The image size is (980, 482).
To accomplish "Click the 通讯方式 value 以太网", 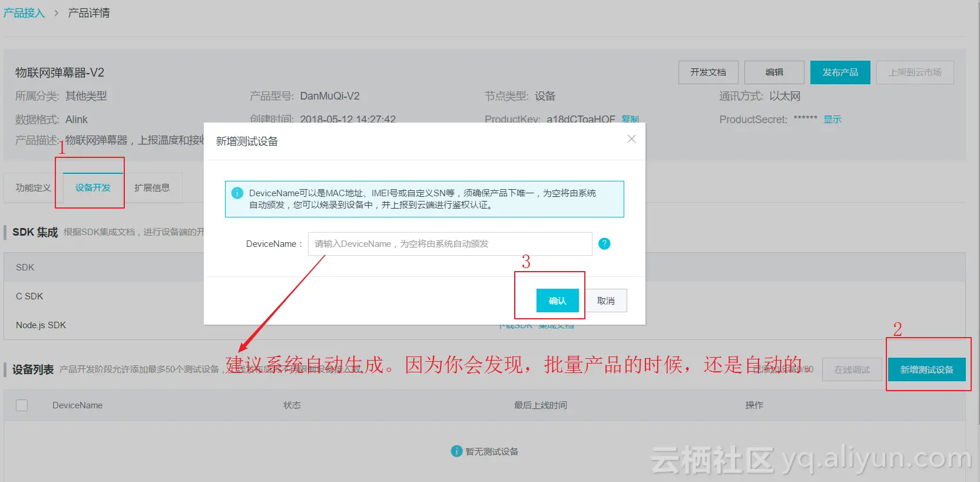I will (x=785, y=96).
